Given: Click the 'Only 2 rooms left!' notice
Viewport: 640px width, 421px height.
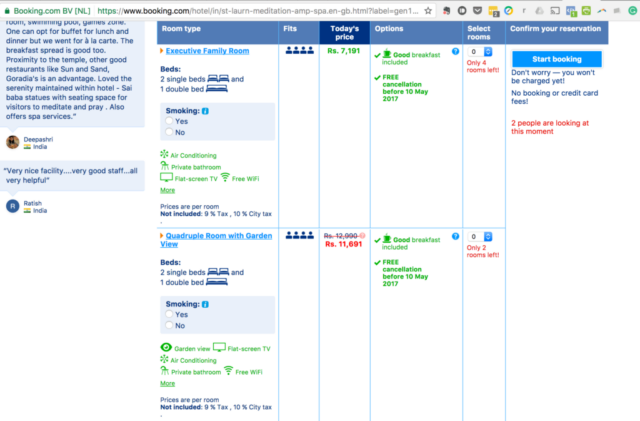Looking at the screenshot, I should pyautogui.click(x=483, y=252).
